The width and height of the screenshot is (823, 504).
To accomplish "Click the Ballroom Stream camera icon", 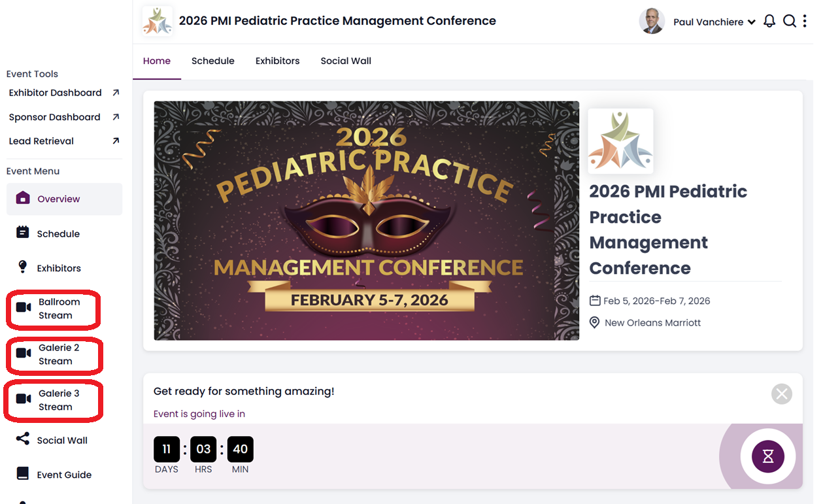I will (x=24, y=308).
